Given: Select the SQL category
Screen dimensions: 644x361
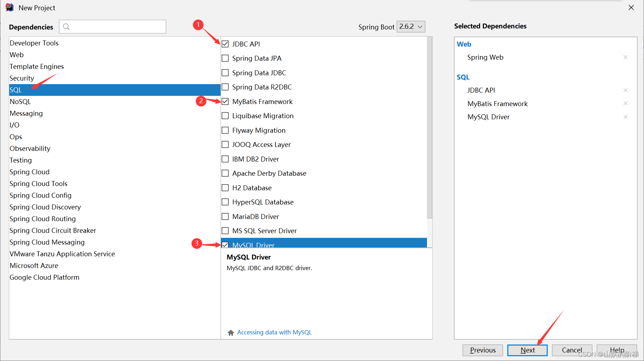Looking at the screenshot, I should pos(115,90).
